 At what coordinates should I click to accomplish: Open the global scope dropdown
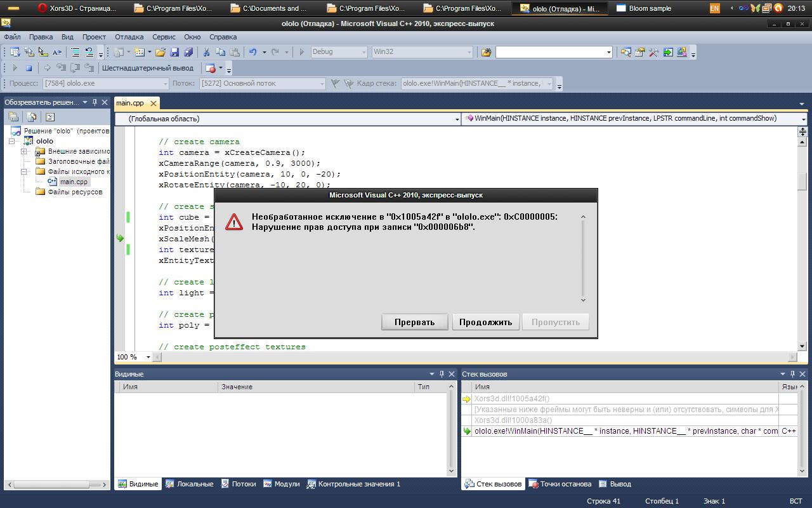(x=457, y=119)
